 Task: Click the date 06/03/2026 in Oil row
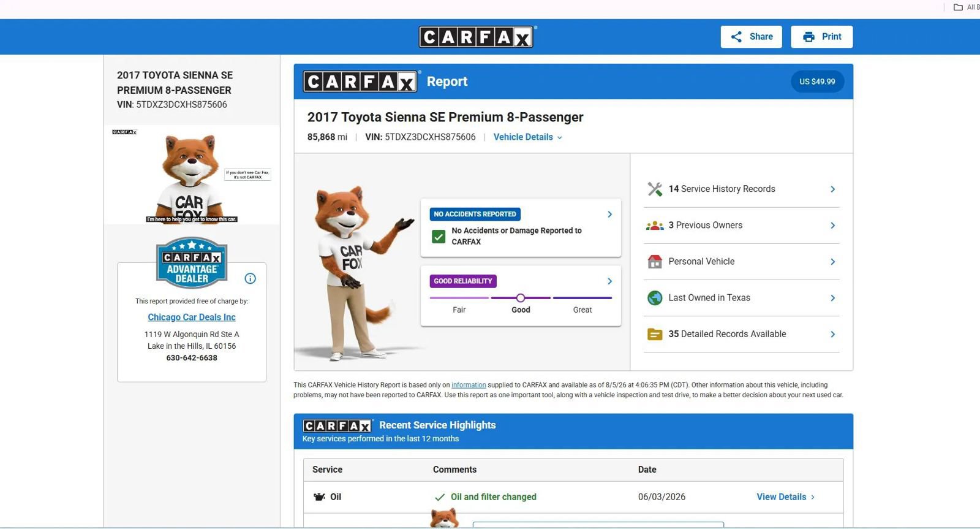(x=661, y=497)
